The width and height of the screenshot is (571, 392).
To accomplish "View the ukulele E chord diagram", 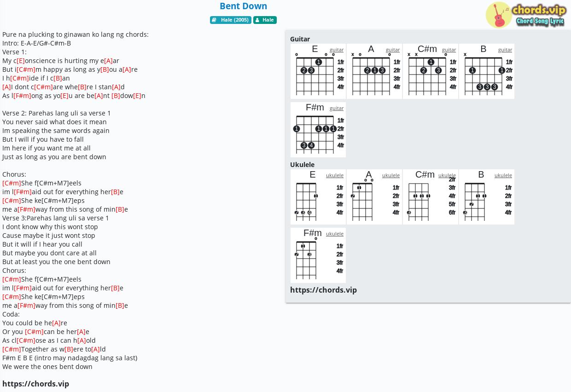I will [318, 197].
